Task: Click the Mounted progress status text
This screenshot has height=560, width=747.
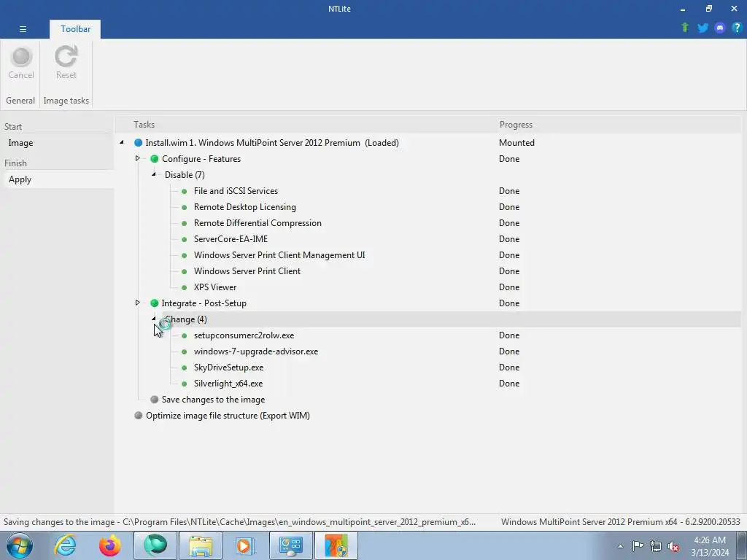Action: (x=516, y=142)
